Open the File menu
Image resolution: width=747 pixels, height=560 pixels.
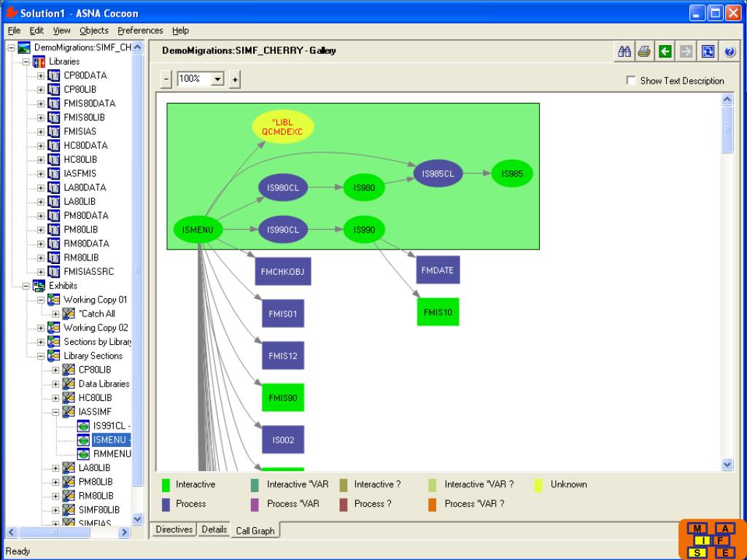[15, 31]
